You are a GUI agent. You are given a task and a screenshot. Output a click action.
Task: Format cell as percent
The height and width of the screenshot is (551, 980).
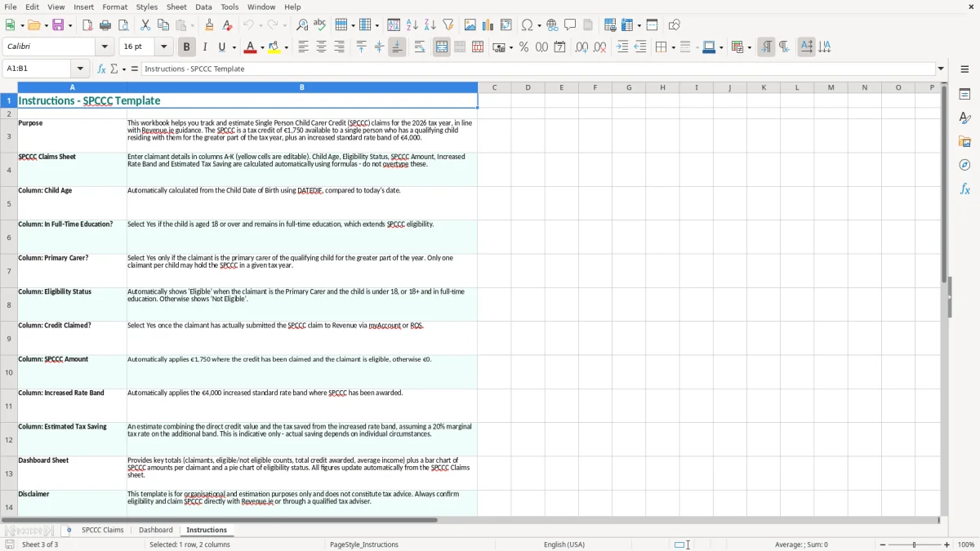click(523, 47)
